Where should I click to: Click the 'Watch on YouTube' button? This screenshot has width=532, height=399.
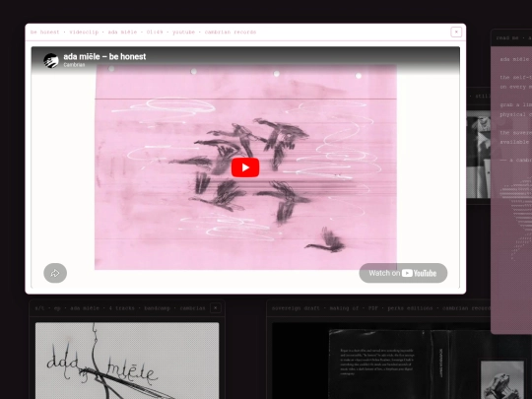click(403, 273)
